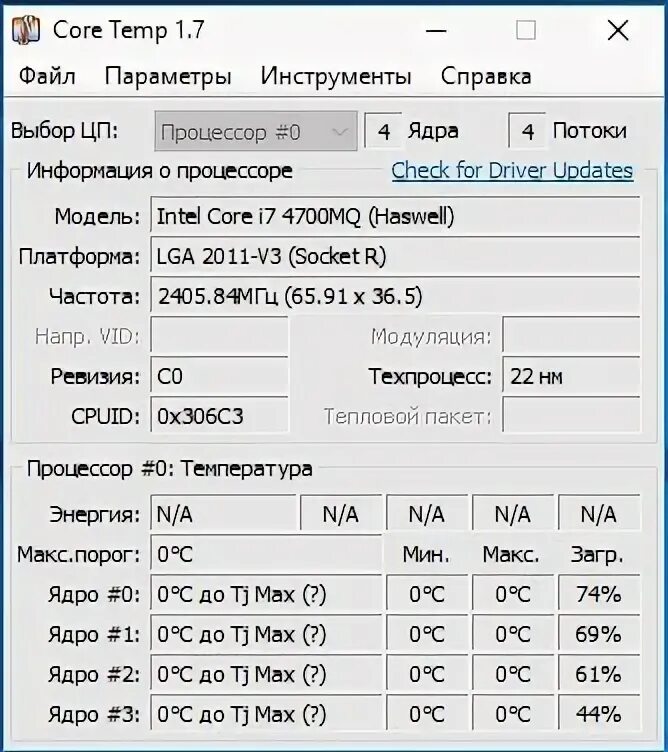Image resolution: width=668 pixels, height=752 pixels.
Task: Click the Ядро #0 load value 74%
Action: click(x=599, y=595)
